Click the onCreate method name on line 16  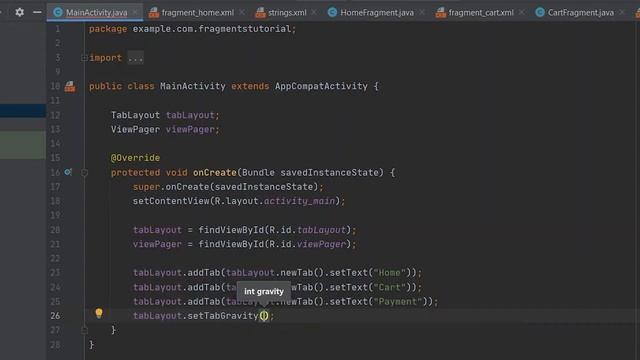click(x=215, y=172)
